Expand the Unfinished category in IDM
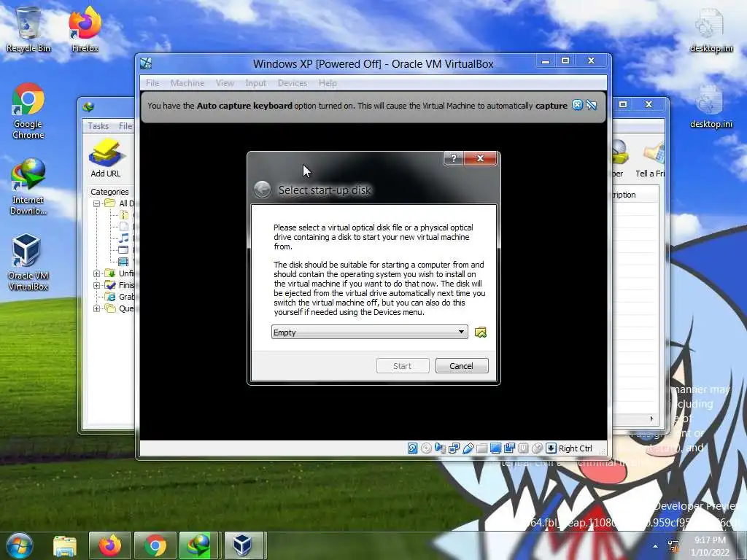747x560 pixels. (97, 273)
